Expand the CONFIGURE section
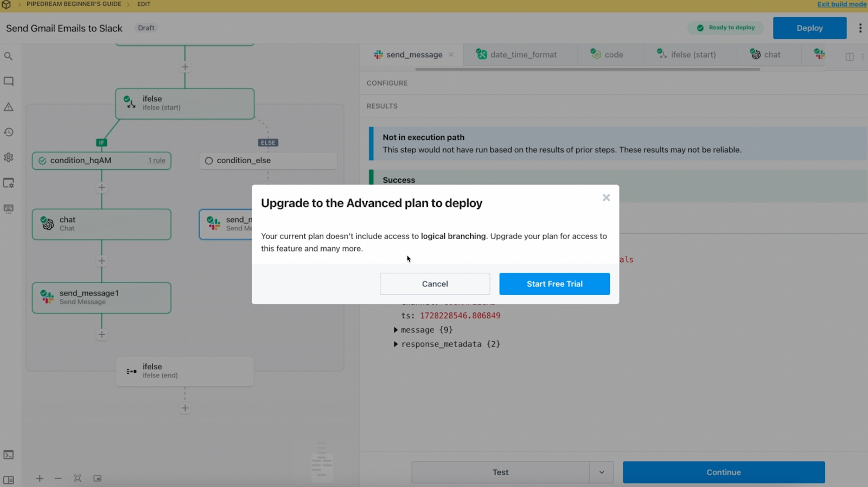The height and width of the screenshot is (487, 868). 387,83
